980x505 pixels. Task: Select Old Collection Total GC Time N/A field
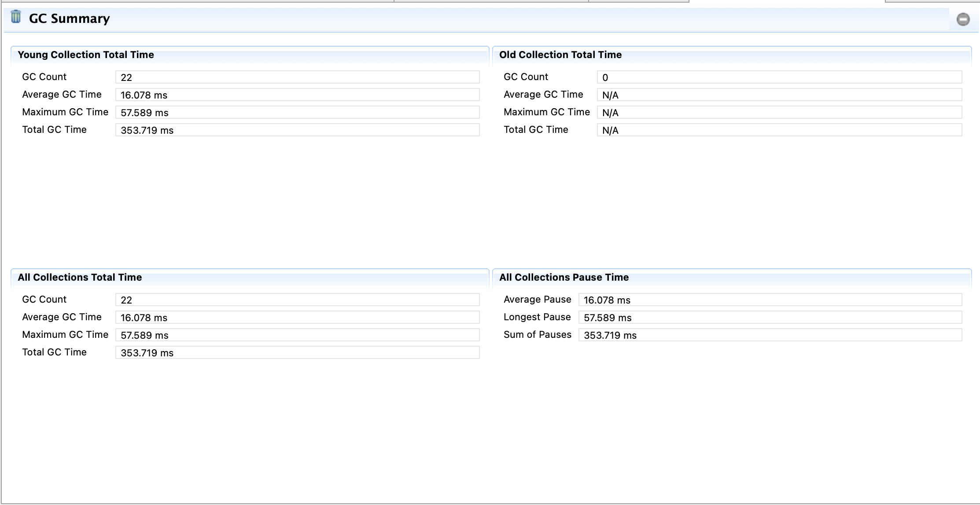(x=779, y=130)
